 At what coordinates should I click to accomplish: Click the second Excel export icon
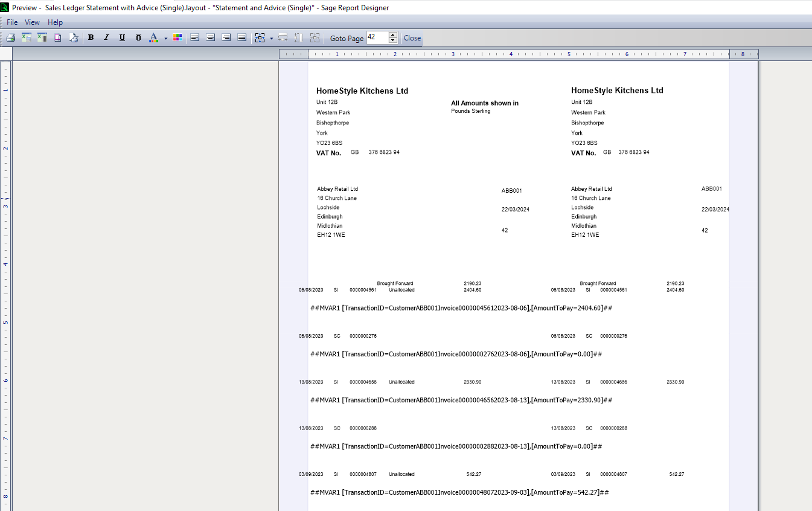[42, 37]
